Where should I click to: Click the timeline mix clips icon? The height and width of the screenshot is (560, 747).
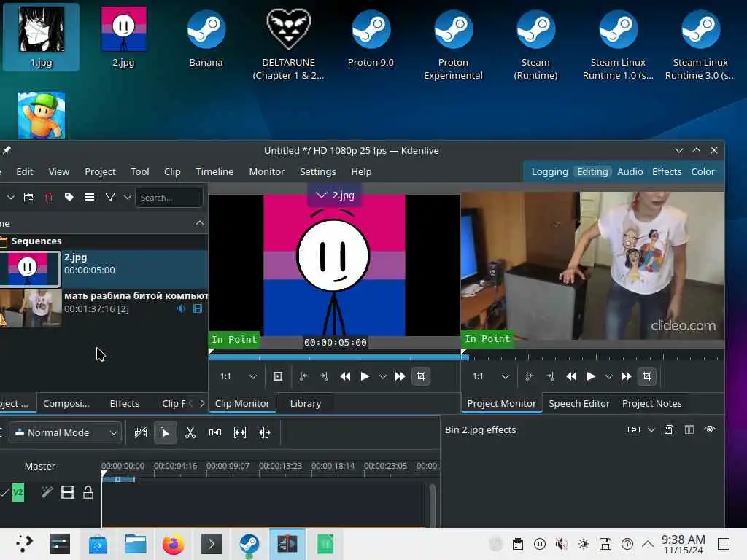click(x=141, y=432)
